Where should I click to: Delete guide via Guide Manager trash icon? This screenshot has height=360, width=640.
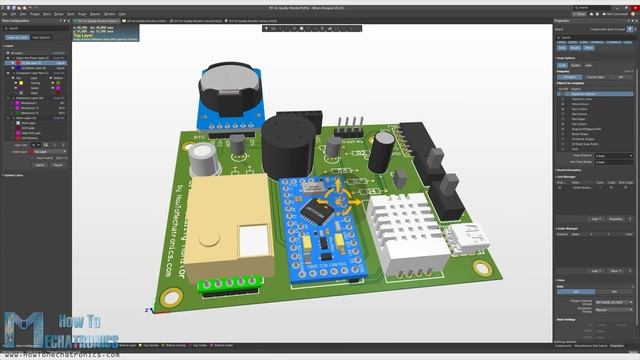(x=630, y=271)
